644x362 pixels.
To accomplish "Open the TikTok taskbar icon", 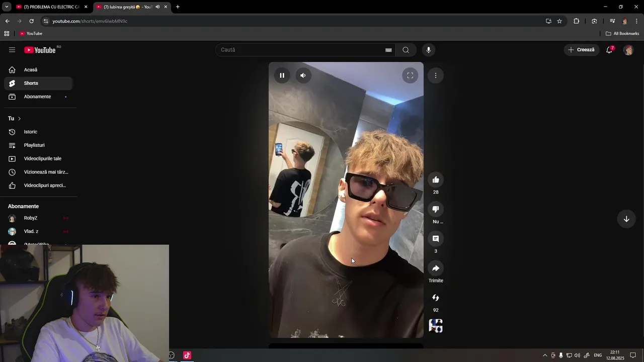I will coord(187,355).
